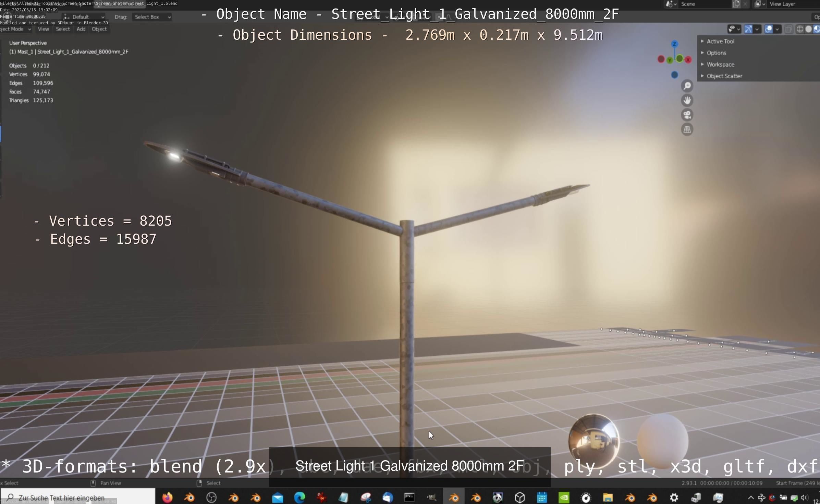Image resolution: width=820 pixels, height=504 pixels.
Task: Click the Blender version 2.93.1 status text
Action: coord(689,483)
